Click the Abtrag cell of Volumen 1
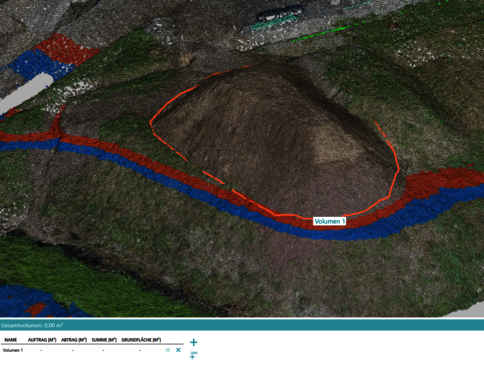Screen dimensions: 484x391 point(73,350)
